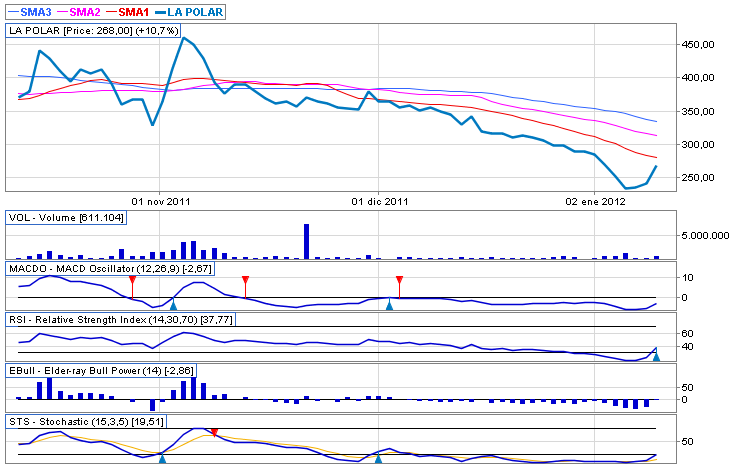Click the second blue arrow marker in MACD panel
The width and height of the screenshot is (745, 470).
[389, 304]
